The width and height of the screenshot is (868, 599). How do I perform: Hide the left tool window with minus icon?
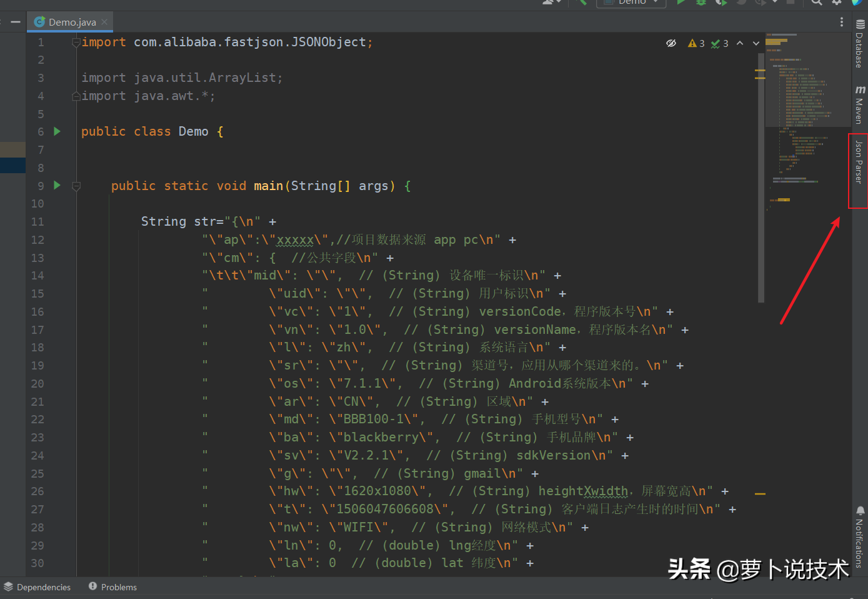(16, 22)
